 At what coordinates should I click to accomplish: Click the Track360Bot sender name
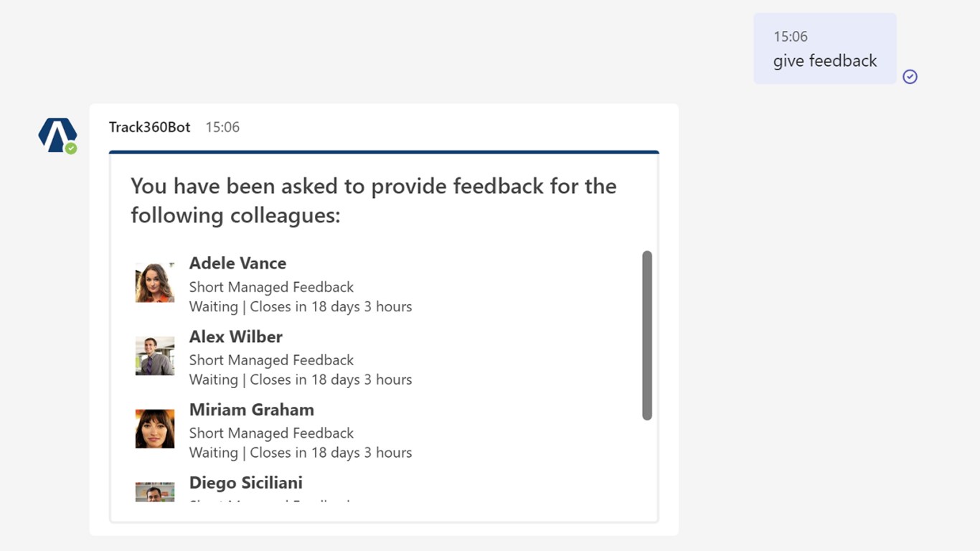coord(149,127)
